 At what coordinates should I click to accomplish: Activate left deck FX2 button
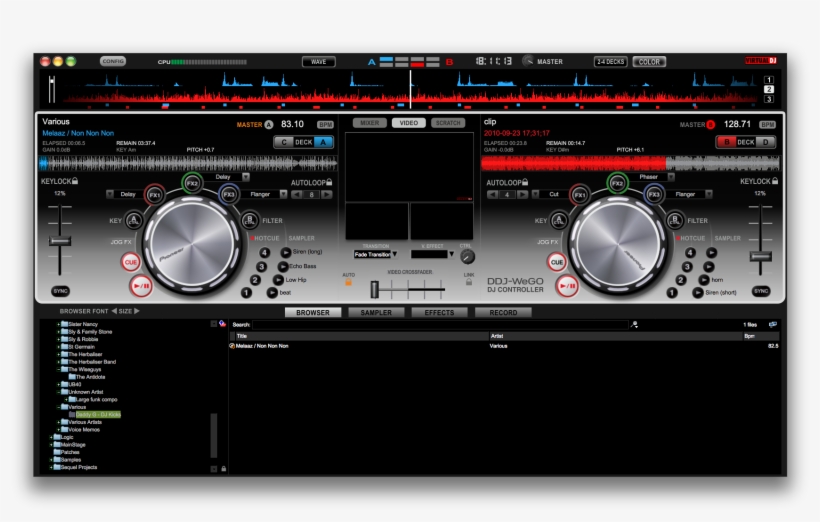tap(192, 183)
